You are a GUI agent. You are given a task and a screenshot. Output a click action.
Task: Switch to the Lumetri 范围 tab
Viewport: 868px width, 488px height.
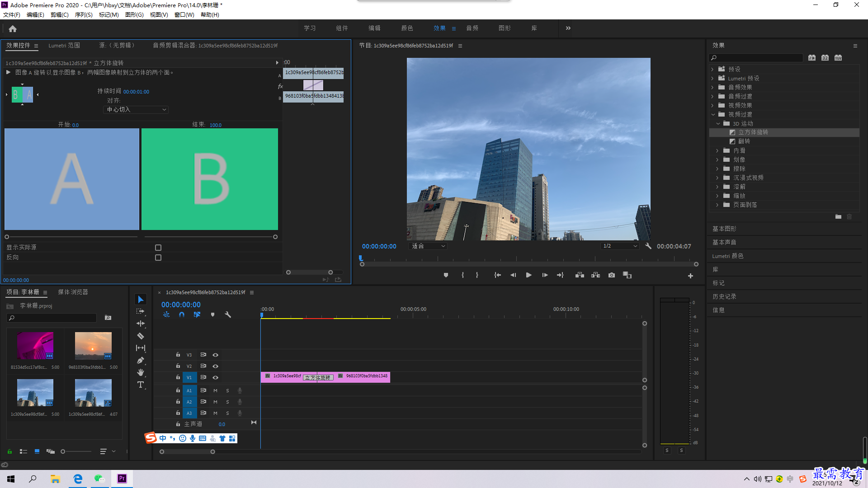pyautogui.click(x=64, y=46)
